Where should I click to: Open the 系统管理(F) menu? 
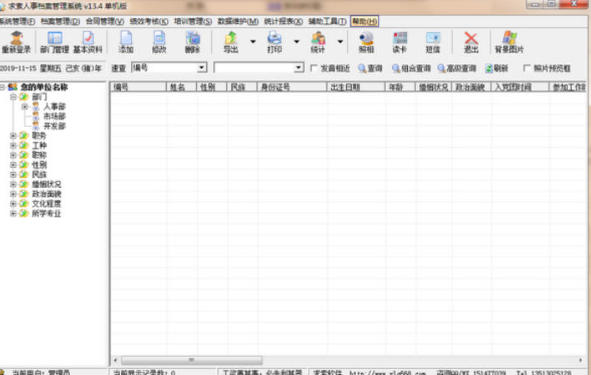click(17, 21)
